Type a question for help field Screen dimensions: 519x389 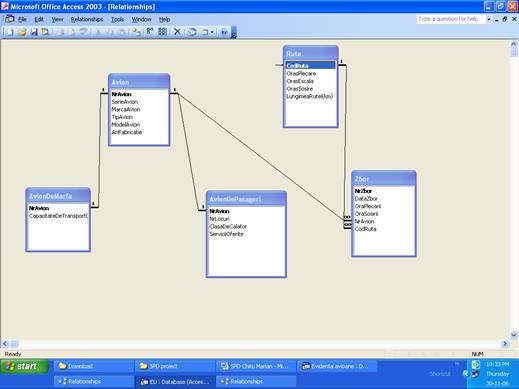(x=449, y=19)
